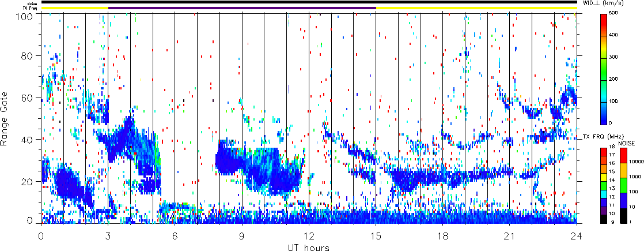
Task: Click the x-axis tick label '24'
Action: [577, 236]
